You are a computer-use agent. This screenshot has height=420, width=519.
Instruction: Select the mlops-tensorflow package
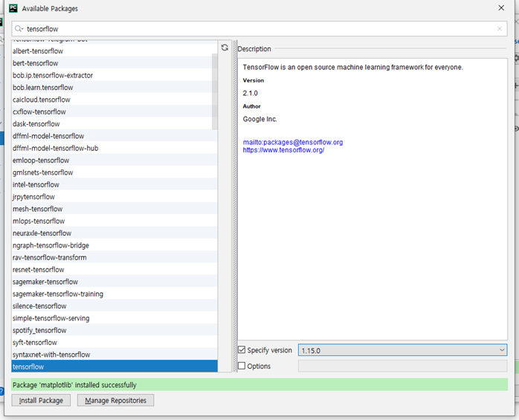click(115, 221)
